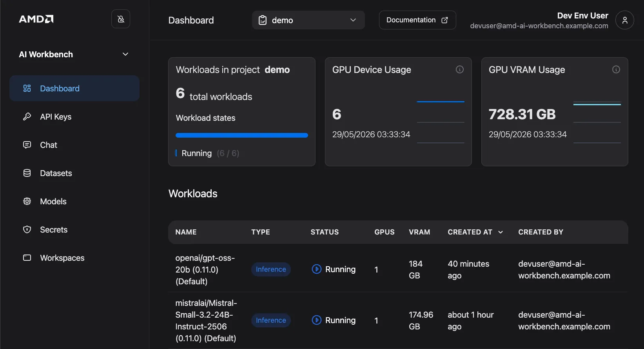Click the Running (6 / 6) legend
Viewport: 644px width, 349px height.
pos(207,153)
